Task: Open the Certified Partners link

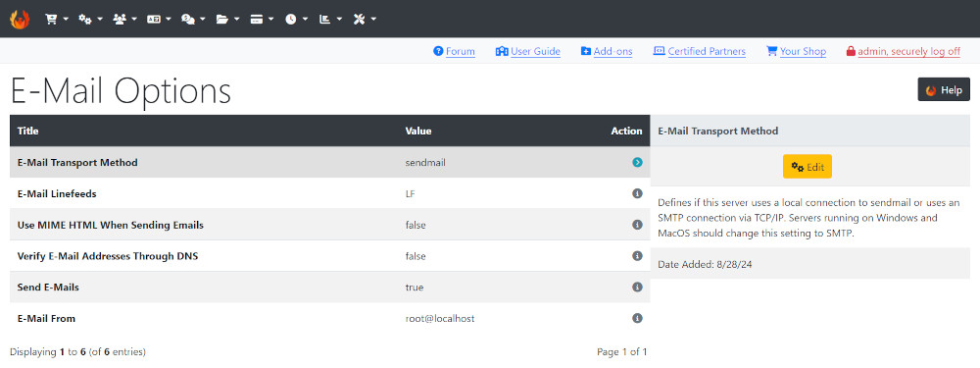Action: click(700, 51)
